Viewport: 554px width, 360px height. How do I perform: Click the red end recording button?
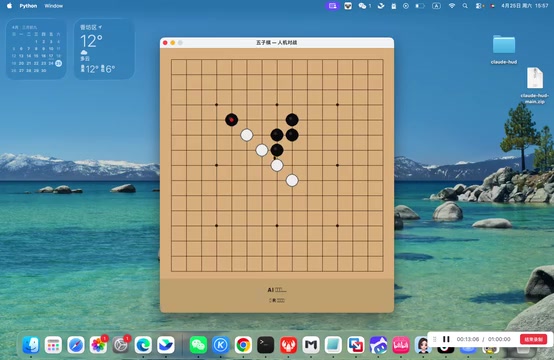tap(534, 339)
